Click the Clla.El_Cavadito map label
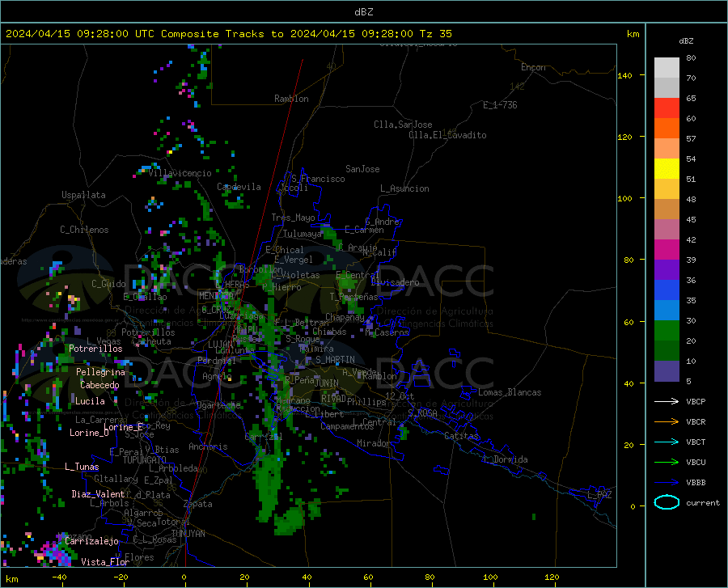 447,135
